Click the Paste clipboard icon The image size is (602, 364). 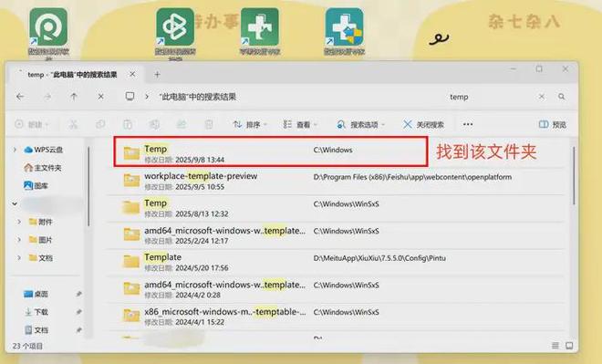point(128,124)
